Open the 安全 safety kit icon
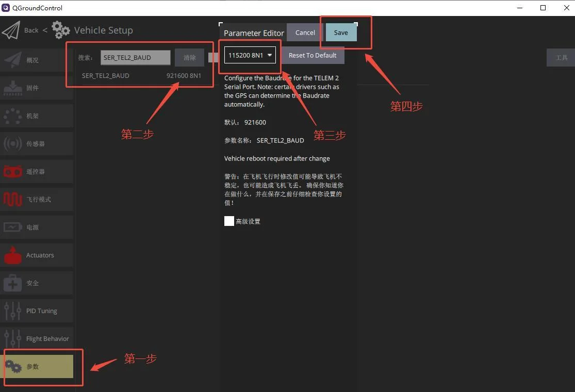This screenshot has height=392, width=575. point(13,283)
